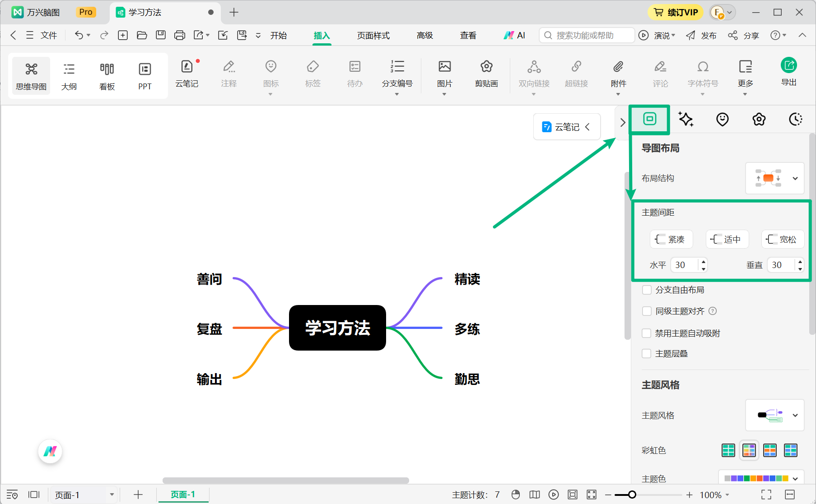Select the 精读 branch topic
This screenshot has width=816, height=504.
[x=467, y=279]
